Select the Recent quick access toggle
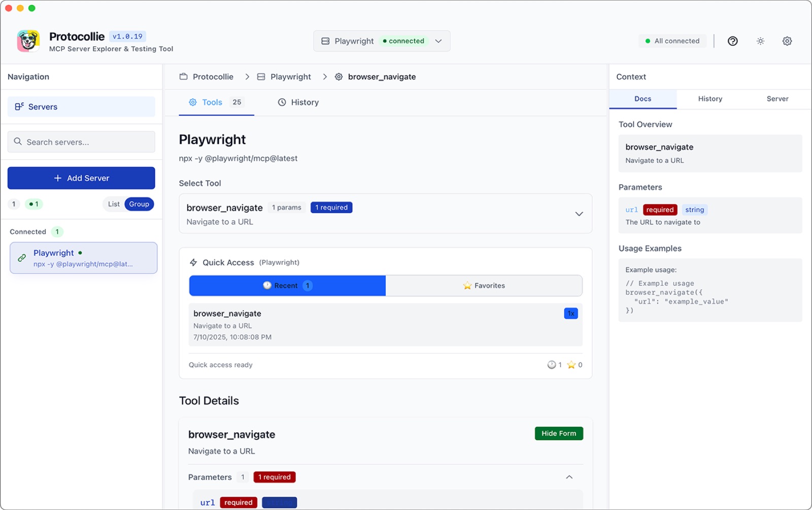 click(287, 286)
